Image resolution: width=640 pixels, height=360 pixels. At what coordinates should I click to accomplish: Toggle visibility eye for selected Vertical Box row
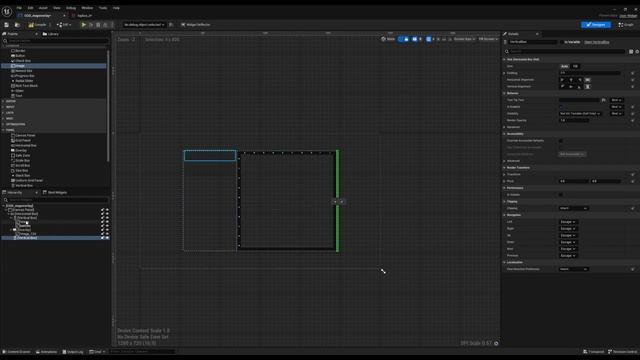[x=108, y=238]
